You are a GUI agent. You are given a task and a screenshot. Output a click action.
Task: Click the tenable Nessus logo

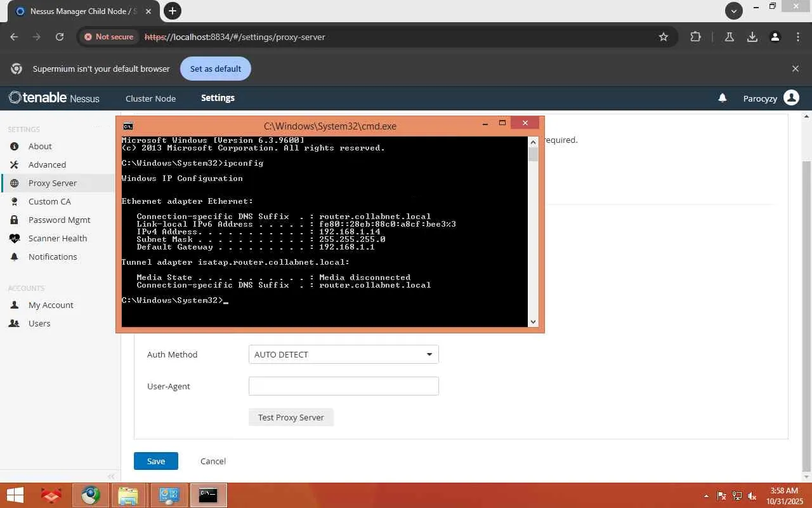click(x=54, y=98)
